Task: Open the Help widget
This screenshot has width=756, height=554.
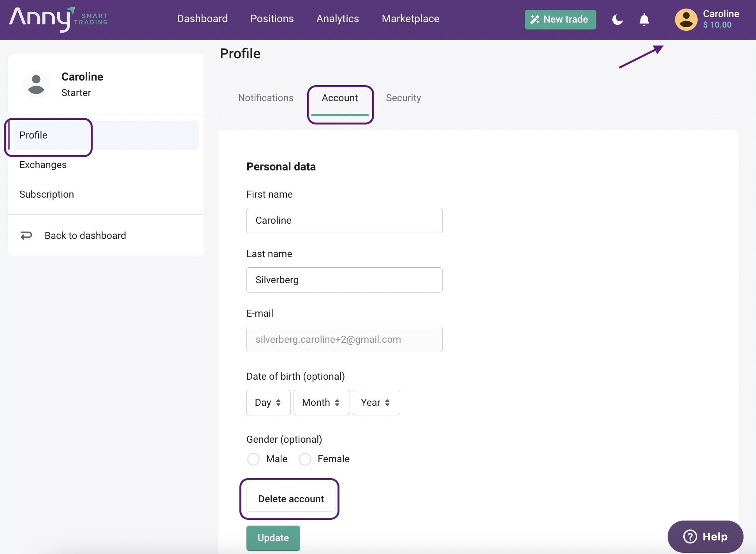Action: coord(705,536)
